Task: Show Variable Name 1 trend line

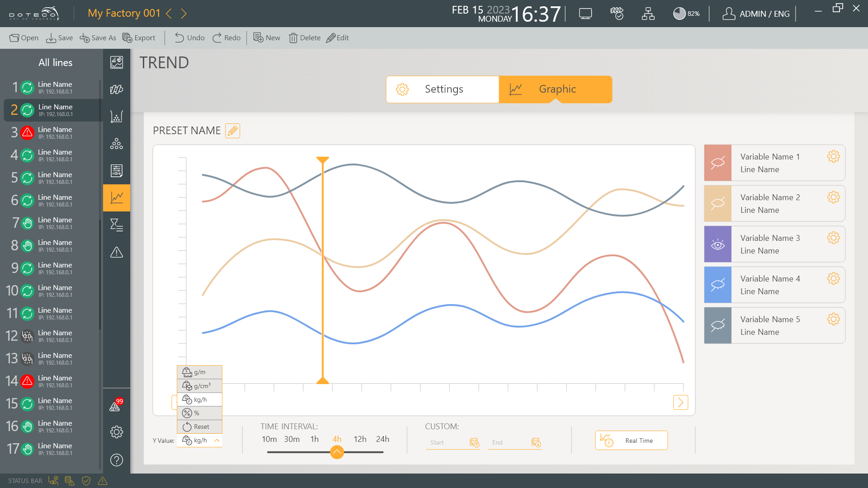Action: click(717, 163)
